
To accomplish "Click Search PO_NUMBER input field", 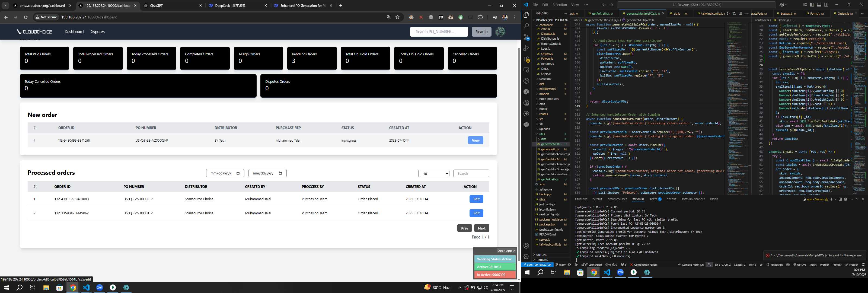I will (x=439, y=32).
